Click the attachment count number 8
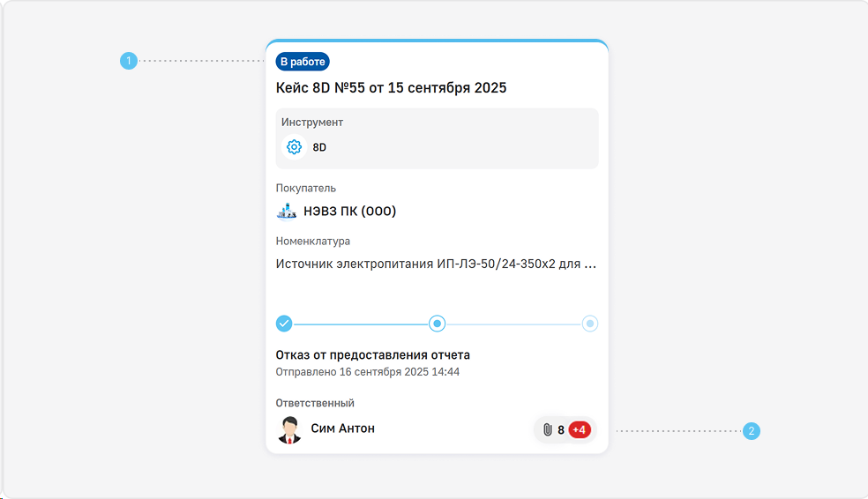 pyautogui.click(x=561, y=430)
